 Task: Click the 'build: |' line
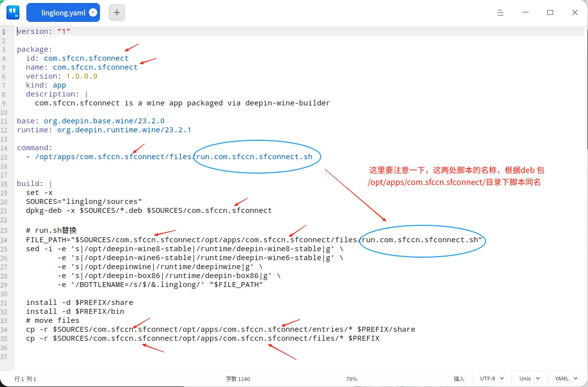click(34, 184)
